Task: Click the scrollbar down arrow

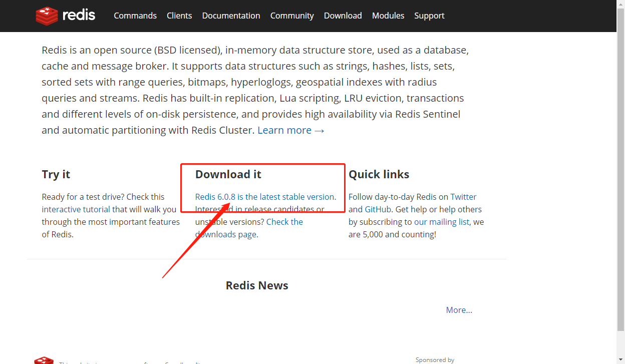Action: (x=620, y=359)
